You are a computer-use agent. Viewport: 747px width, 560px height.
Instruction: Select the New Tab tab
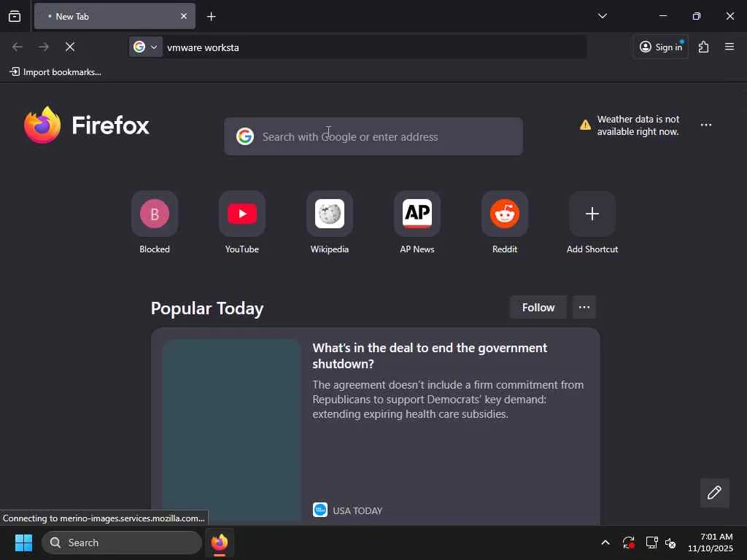click(x=115, y=16)
